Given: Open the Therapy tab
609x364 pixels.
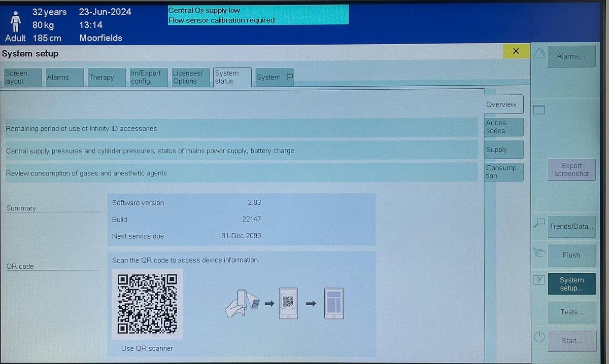Looking at the screenshot, I should (x=106, y=77).
